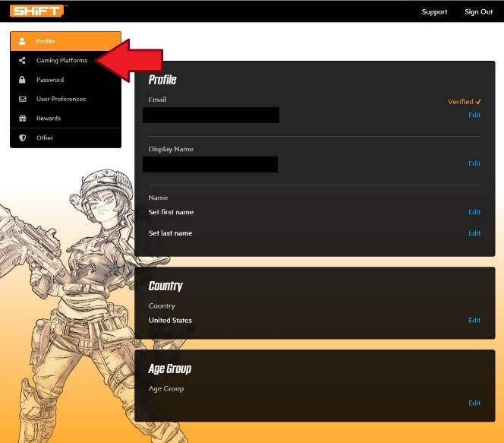Click the redacted Display Name value box
504x443 pixels.
tap(210, 164)
